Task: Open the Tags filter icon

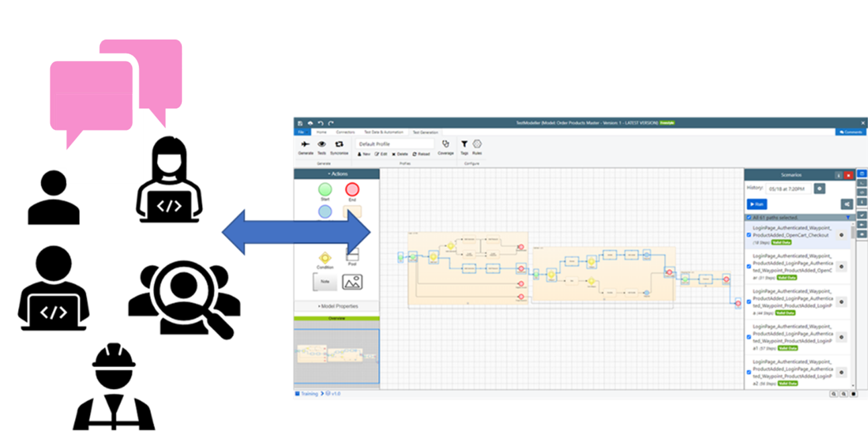Action: [x=464, y=144]
